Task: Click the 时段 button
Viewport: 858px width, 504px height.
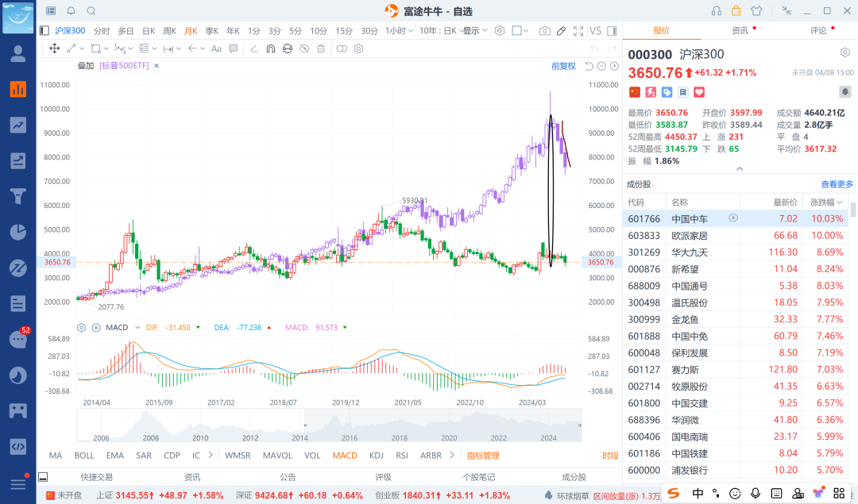Action: click(x=610, y=456)
